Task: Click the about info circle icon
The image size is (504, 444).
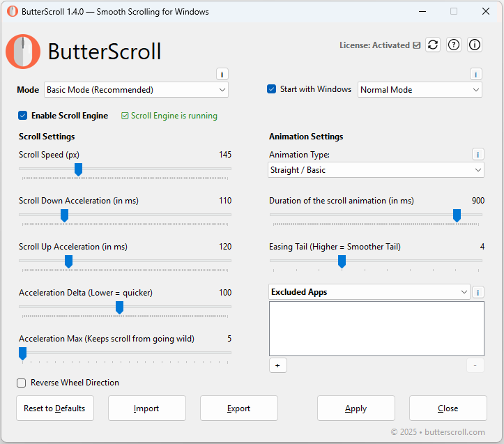Action: click(475, 45)
